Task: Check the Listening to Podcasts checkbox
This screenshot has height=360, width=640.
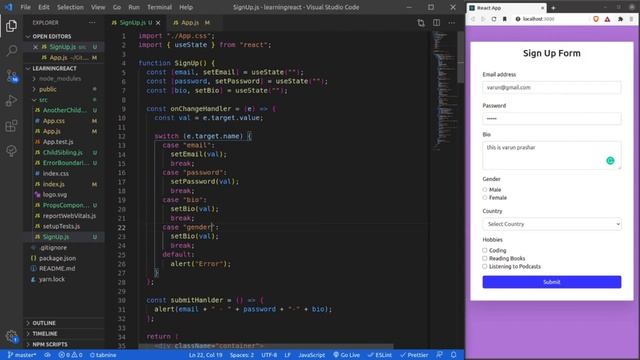Action: click(485, 266)
